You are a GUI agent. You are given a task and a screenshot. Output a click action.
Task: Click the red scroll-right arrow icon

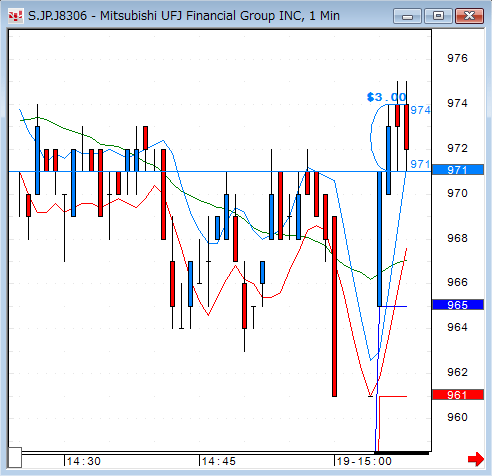click(x=476, y=459)
